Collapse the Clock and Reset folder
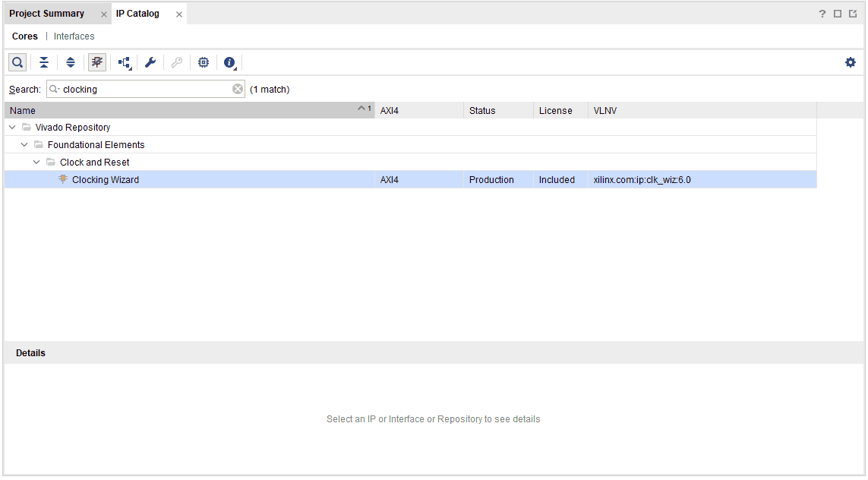Image resolution: width=868 pixels, height=480 pixels. (37, 163)
